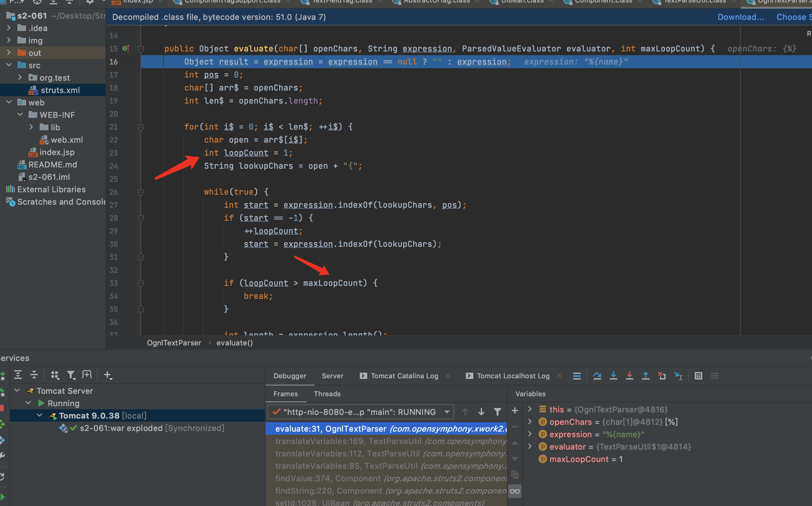This screenshot has height=506, width=812.
Task: Click the Run to Cursor icon
Action: (x=678, y=376)
